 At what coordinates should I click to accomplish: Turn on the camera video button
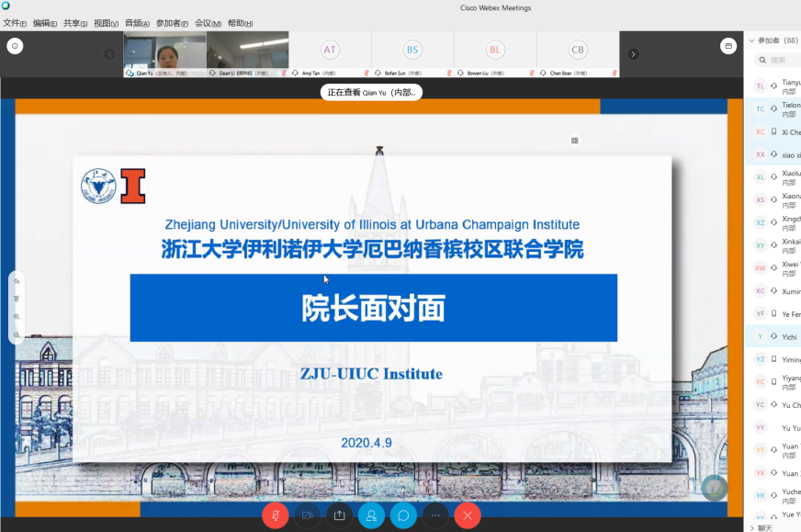[x=307, y=515]
